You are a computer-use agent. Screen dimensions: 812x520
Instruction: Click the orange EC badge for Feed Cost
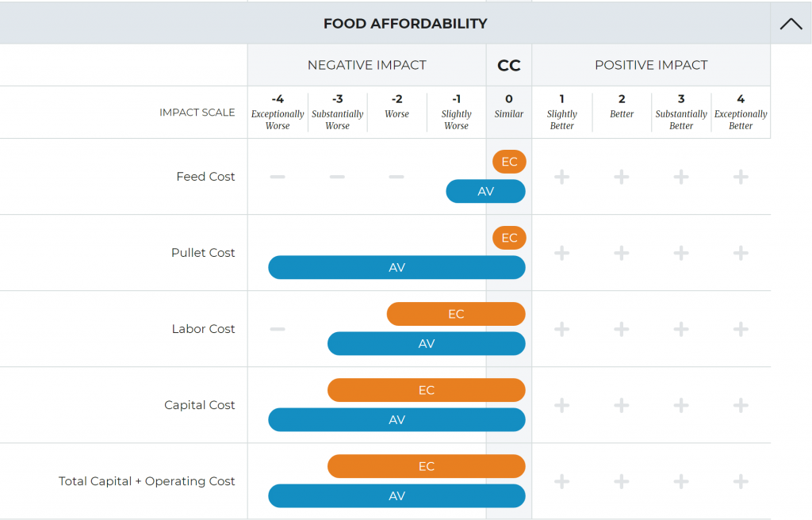point(509,162)
